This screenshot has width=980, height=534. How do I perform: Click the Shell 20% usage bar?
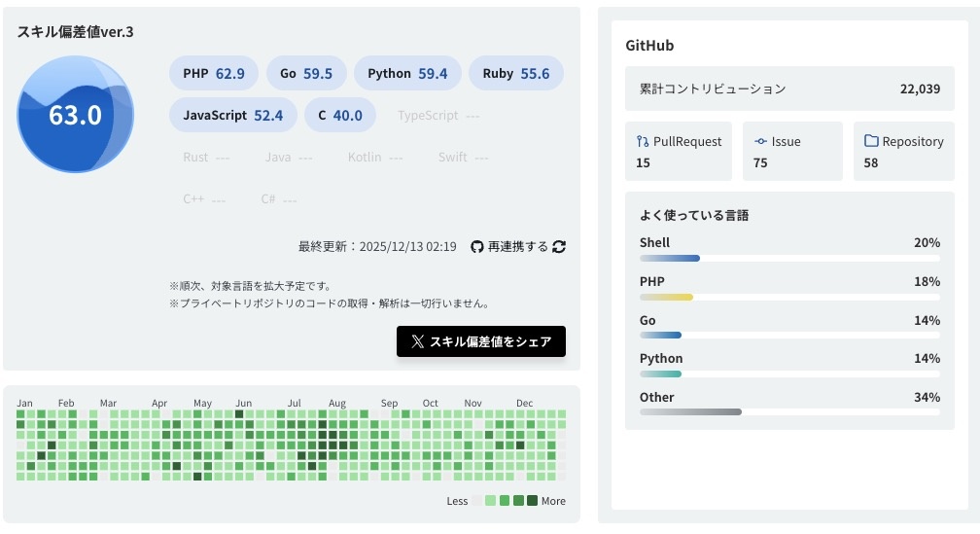(x=789, y=258)
